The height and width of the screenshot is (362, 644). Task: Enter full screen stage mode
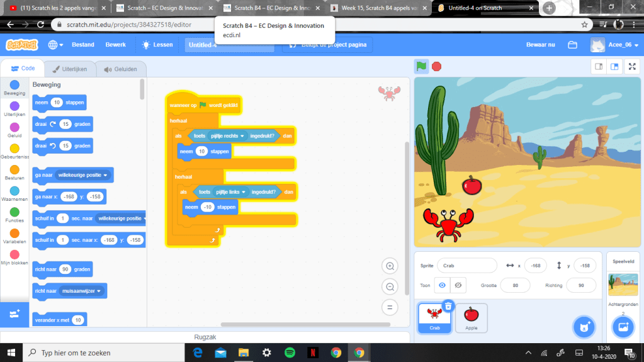[631, 67]
